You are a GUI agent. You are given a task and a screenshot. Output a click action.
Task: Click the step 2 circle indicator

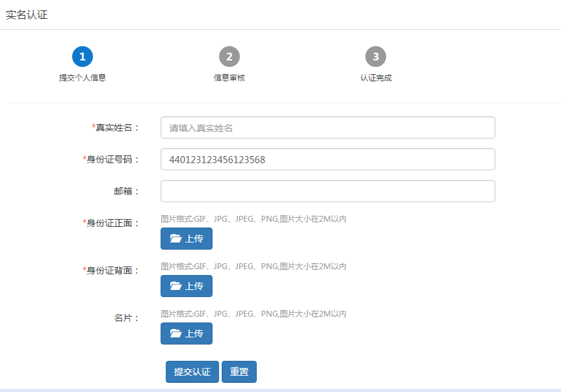(229, 57)
